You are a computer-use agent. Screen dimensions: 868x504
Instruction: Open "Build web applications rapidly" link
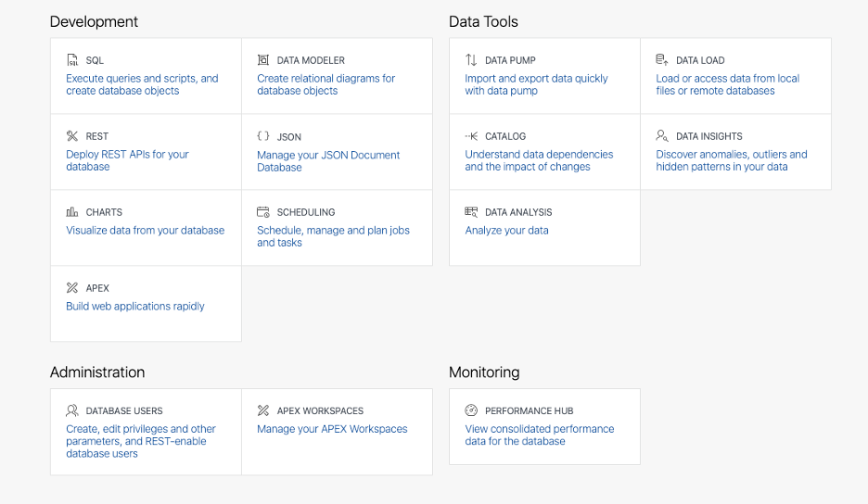pos(135,307)
